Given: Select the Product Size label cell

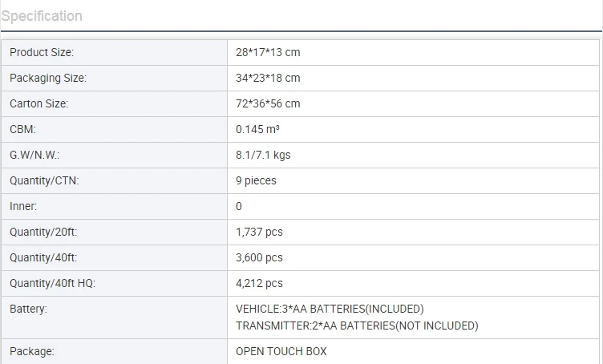Looking at the screenshot, I should pos(42,52).
